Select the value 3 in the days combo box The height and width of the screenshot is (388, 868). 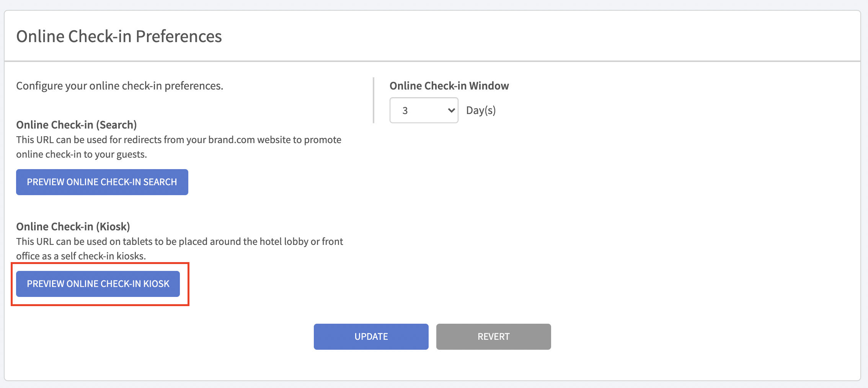pos(405,111)
